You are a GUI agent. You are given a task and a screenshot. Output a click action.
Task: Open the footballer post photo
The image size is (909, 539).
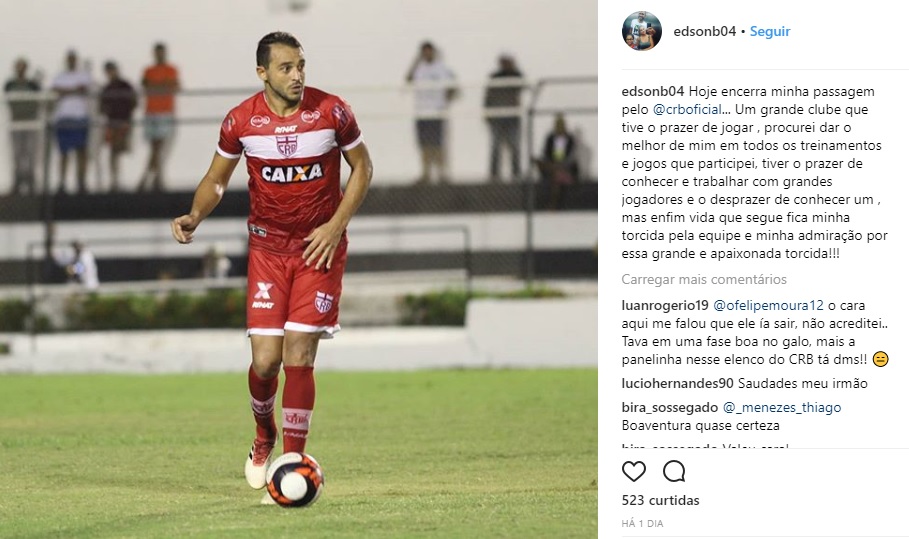pyautogui.click(x=299, y=270)
